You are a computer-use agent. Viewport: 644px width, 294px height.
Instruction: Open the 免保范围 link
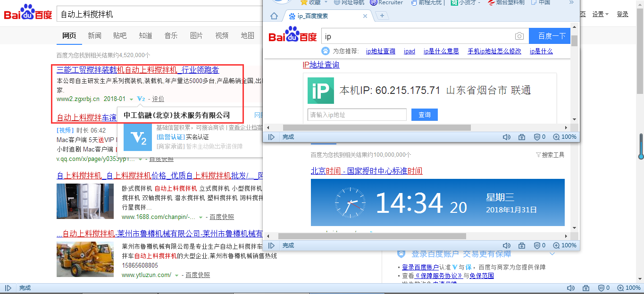[x=482, y=276]
